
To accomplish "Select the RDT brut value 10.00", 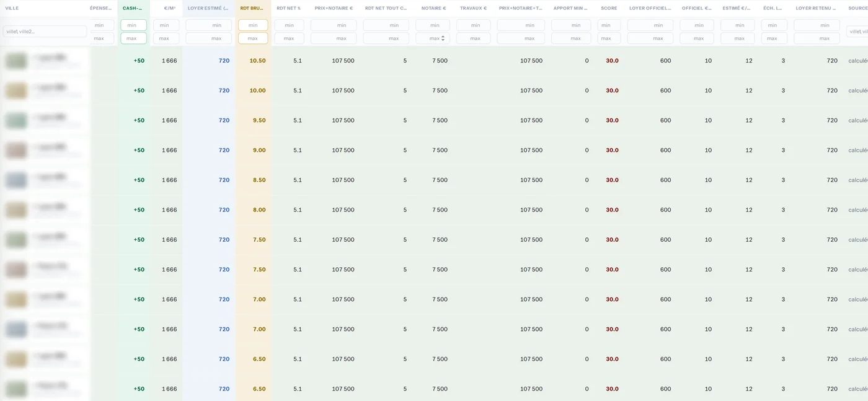I will (x=257, y=90).
